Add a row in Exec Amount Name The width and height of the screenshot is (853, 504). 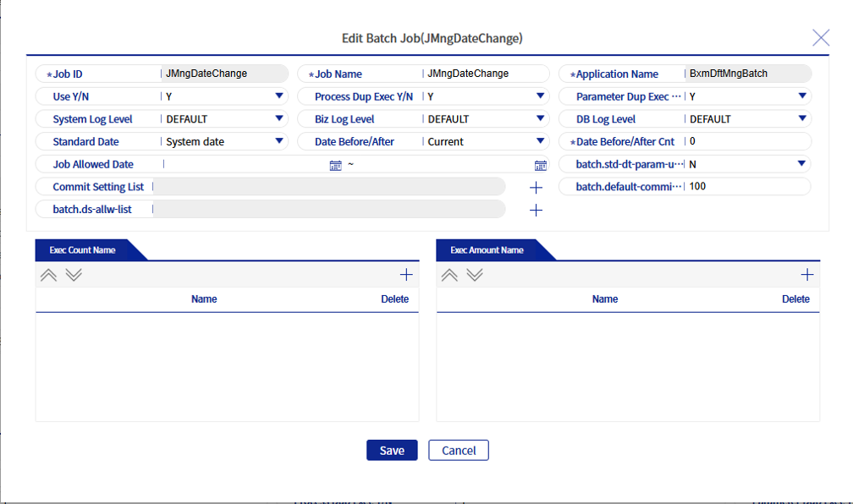(807, 275)
